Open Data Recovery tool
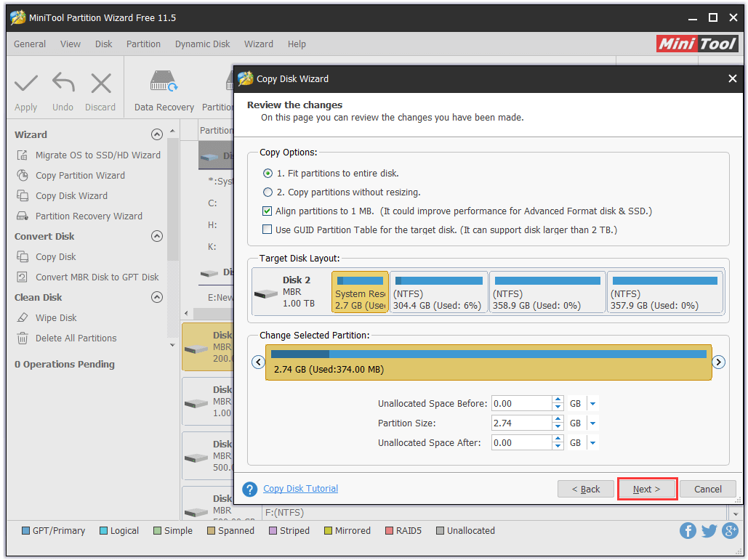The height and width of the screenshot is (560, 748). coord(164,92)
